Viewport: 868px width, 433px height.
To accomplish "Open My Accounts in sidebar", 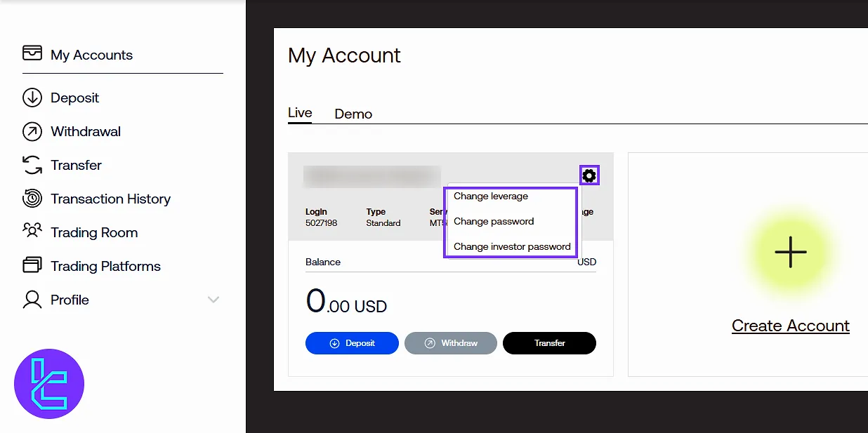I will click(x=91, y=55).
